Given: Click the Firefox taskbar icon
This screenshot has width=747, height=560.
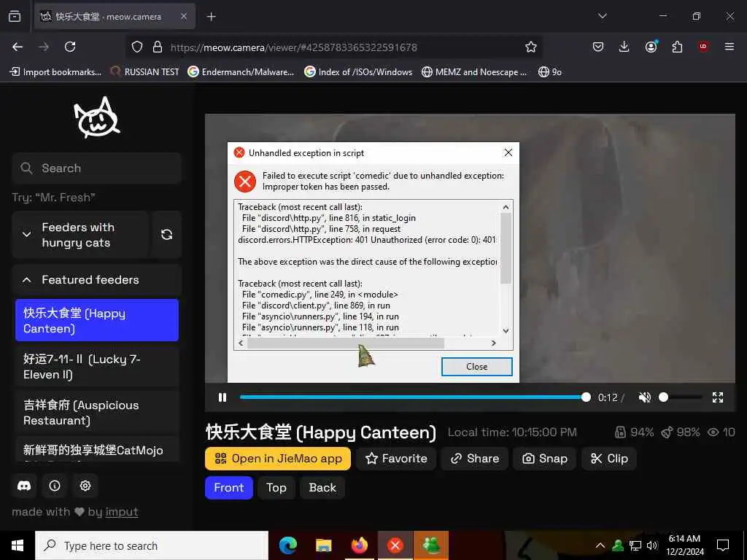Looking at the screenshot, I should 359,545.
